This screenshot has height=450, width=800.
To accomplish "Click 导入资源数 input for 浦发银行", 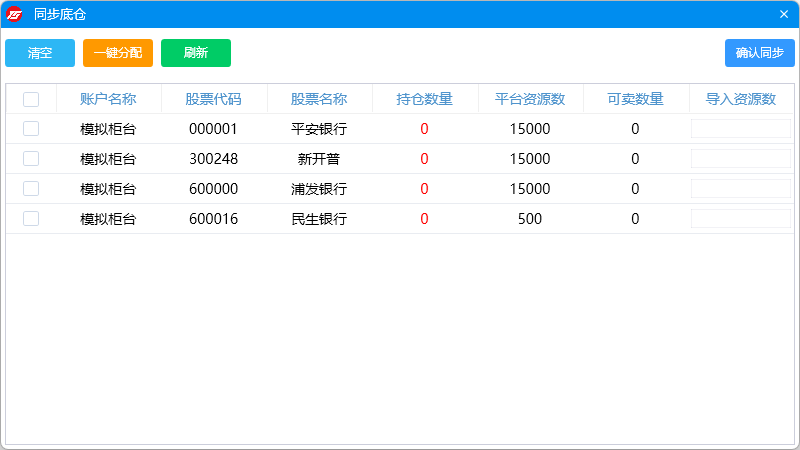I will 741,189.
